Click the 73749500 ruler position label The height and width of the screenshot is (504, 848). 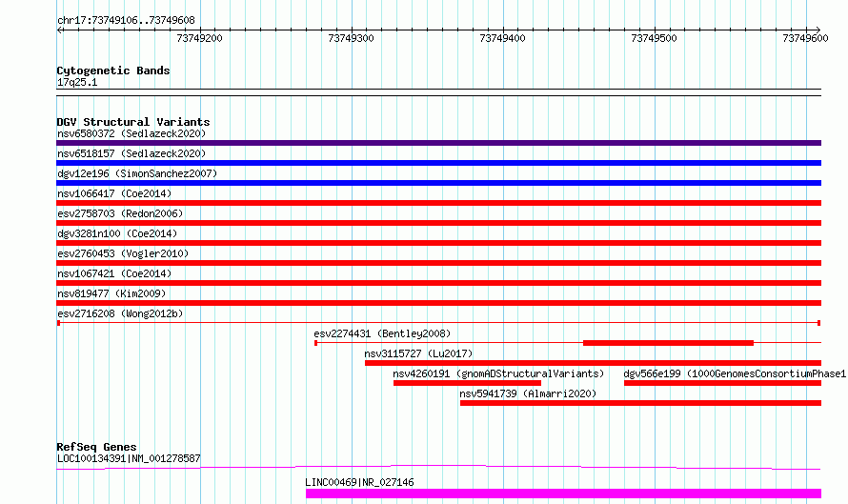(654, 38)
